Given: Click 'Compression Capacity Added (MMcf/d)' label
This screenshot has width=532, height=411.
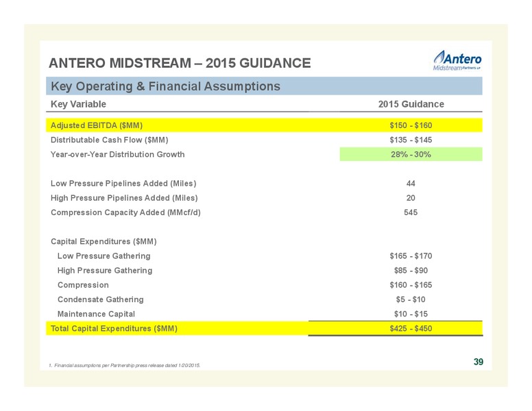Looking at the screenshot, I should (125, 212).
